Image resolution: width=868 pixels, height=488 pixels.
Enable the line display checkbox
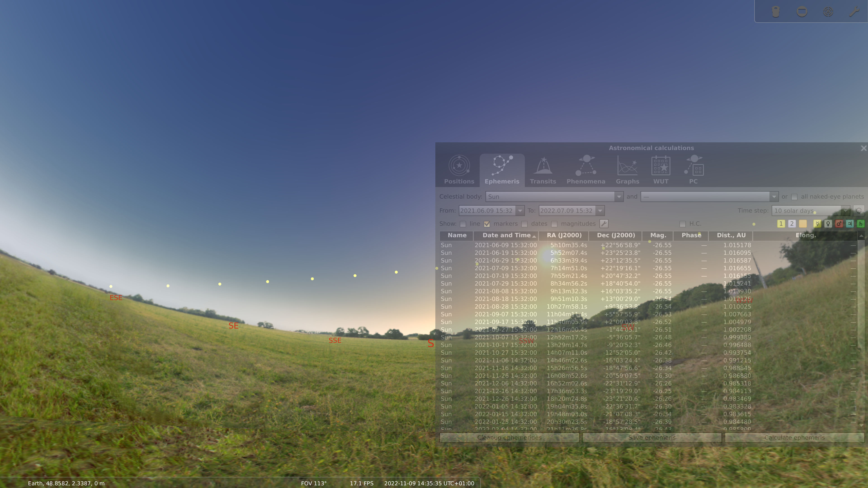tap(463, 224)
